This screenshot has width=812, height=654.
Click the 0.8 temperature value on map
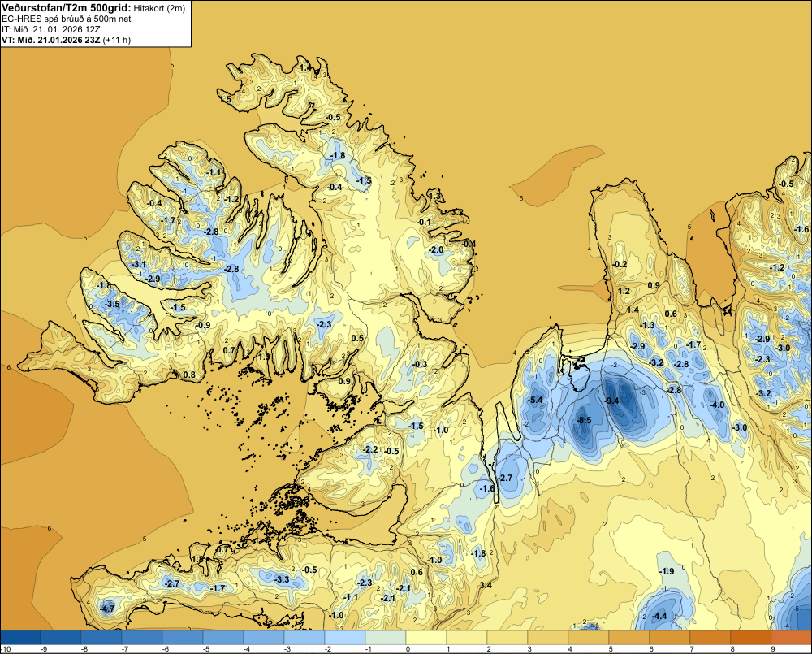tap(189, 375)
